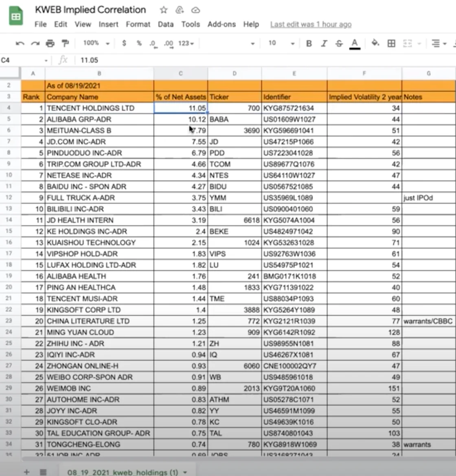Open the Last edit was 1 hour ago link

311,24
